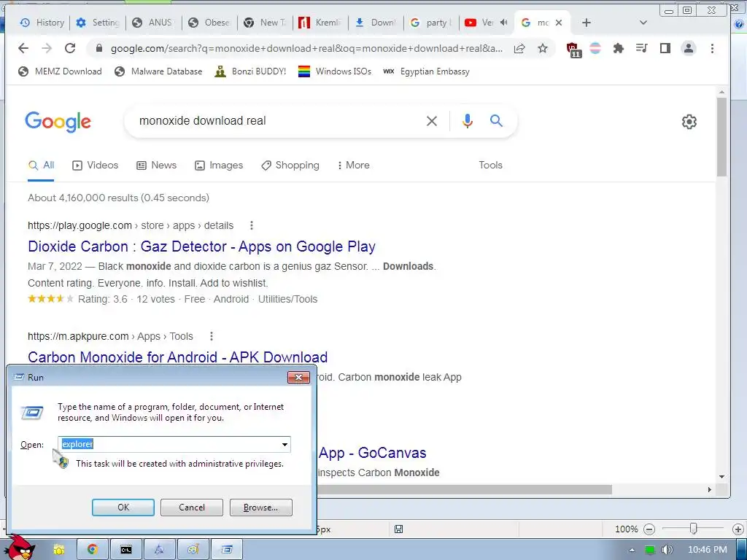The width and height of the screenshot is (747, 560).
Task: Expand the More search filters menu
Action: [354, 166]
